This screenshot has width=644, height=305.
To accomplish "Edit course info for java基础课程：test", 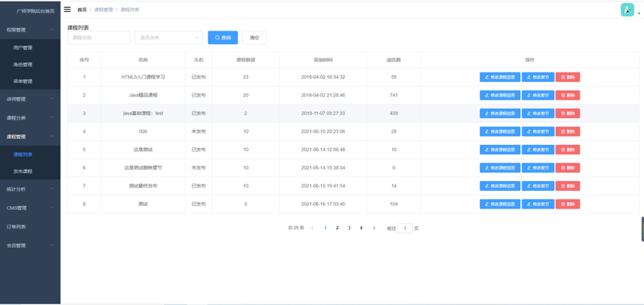I will pyautogui.click(x=500, y=113).
